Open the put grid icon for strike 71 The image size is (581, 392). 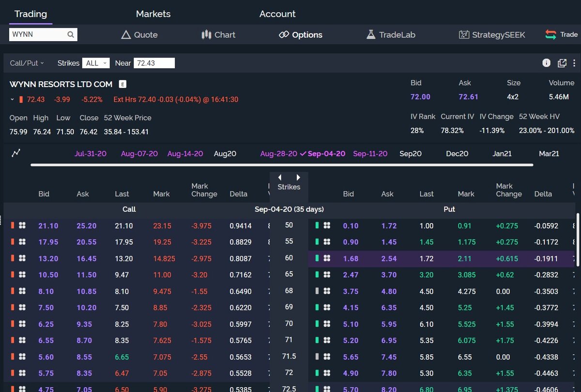point(327,341)
